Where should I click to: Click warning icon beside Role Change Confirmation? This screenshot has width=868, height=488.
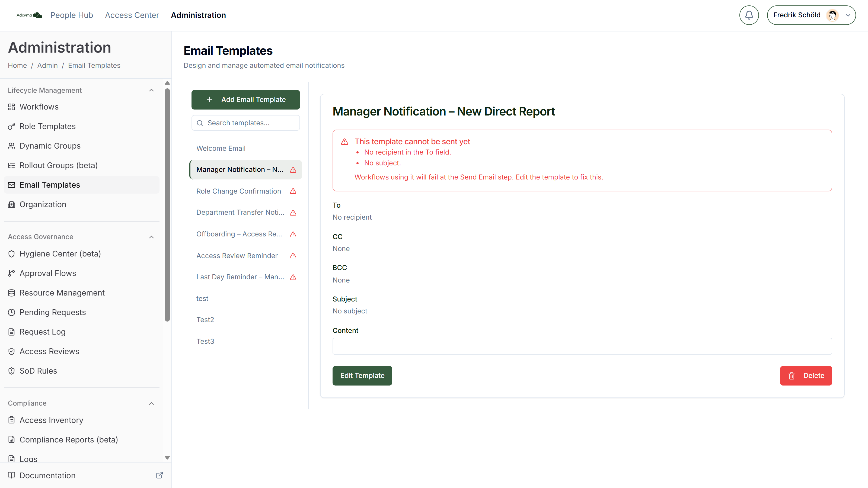tap(293, 191)
